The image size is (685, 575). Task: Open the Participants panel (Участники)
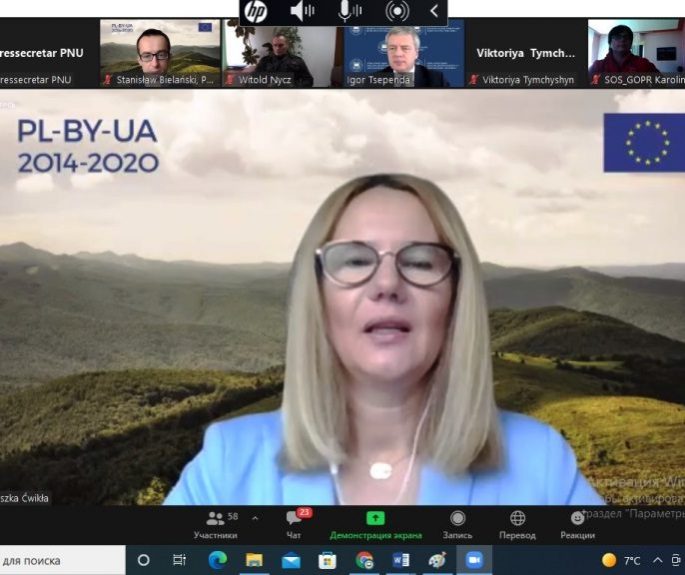pyautogui.click(x=215, y=524)
